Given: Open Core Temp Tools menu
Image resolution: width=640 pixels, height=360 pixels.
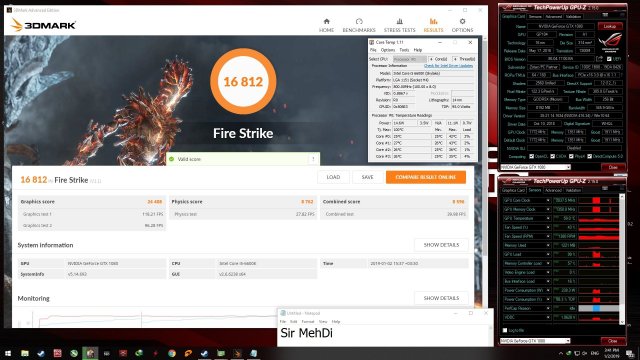Looking at the screenshot, I should (x=404, y=50).
